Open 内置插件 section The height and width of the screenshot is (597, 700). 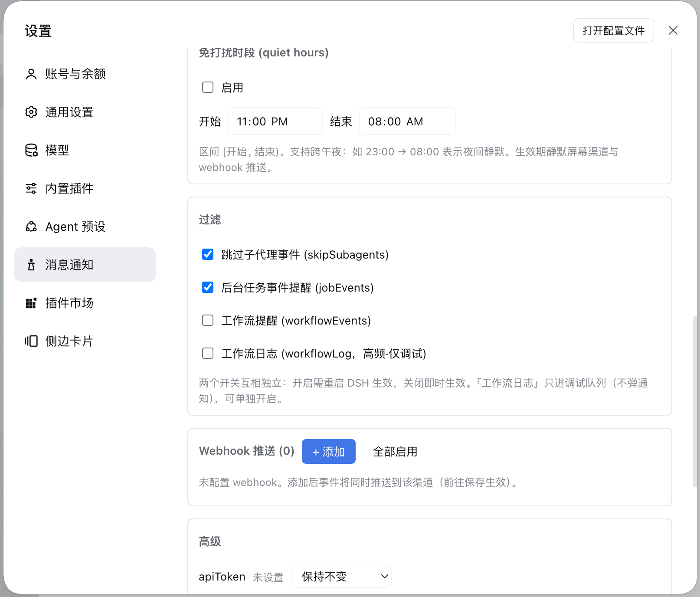click(85, 189)
